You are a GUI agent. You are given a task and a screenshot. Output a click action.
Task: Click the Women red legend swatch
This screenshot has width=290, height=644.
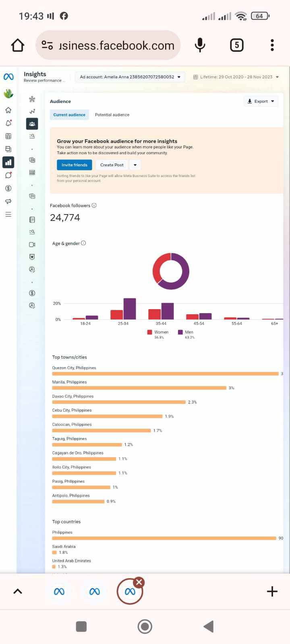point(150,332)
